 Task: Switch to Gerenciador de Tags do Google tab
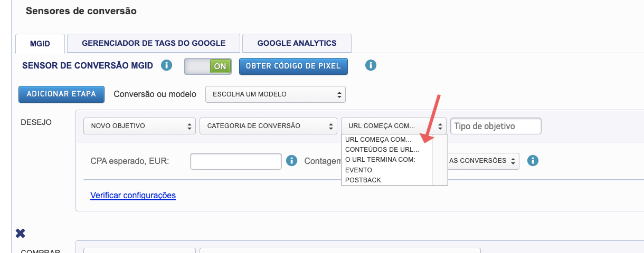[x=154, y=43]
